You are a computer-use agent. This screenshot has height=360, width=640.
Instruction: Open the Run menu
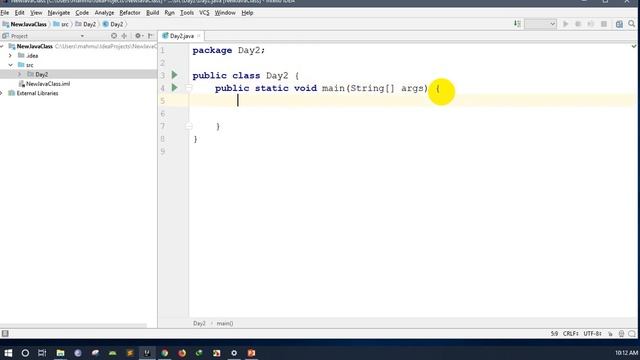pyautogui.click(x=169, y=13)
